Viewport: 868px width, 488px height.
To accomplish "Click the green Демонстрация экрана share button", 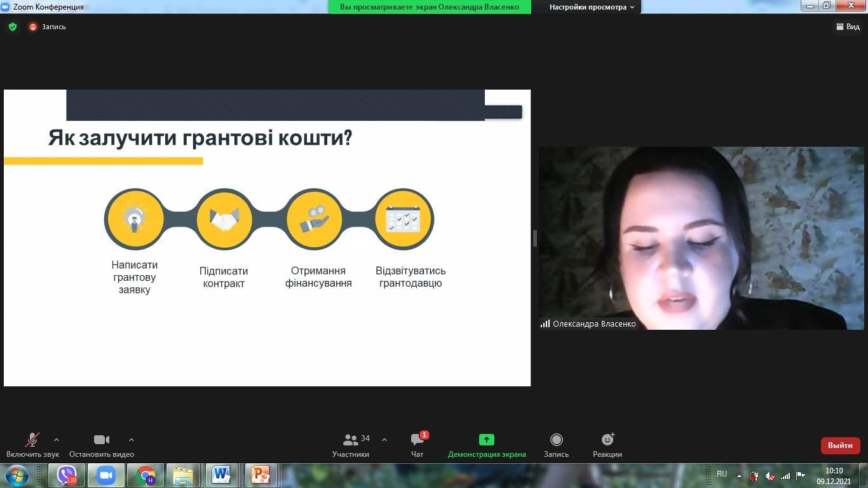I will tap(487, 445).
